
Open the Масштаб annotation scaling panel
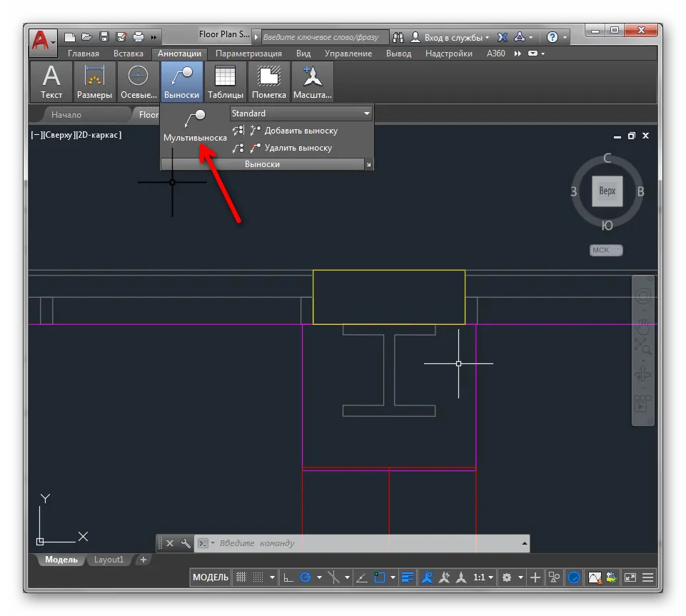click(x=313, y=81)
